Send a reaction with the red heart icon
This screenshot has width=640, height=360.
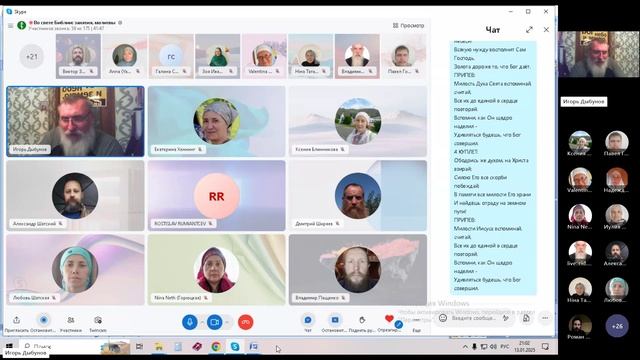389,318
